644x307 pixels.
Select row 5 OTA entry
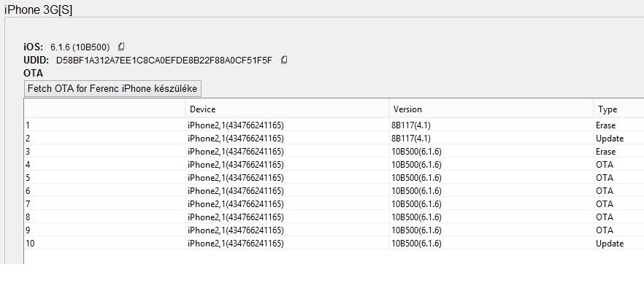point(334,178)
